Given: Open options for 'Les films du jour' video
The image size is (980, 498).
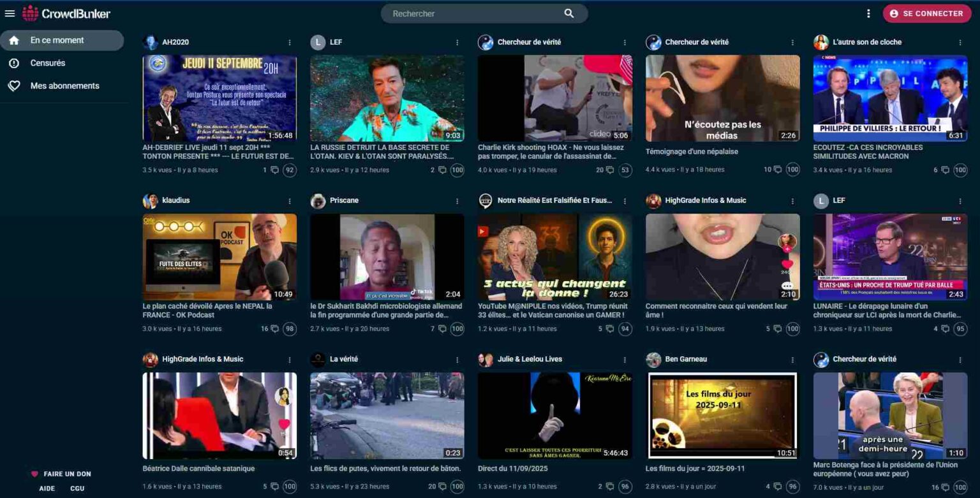Looking at the screenshot, I should click(x=792, y=359).
